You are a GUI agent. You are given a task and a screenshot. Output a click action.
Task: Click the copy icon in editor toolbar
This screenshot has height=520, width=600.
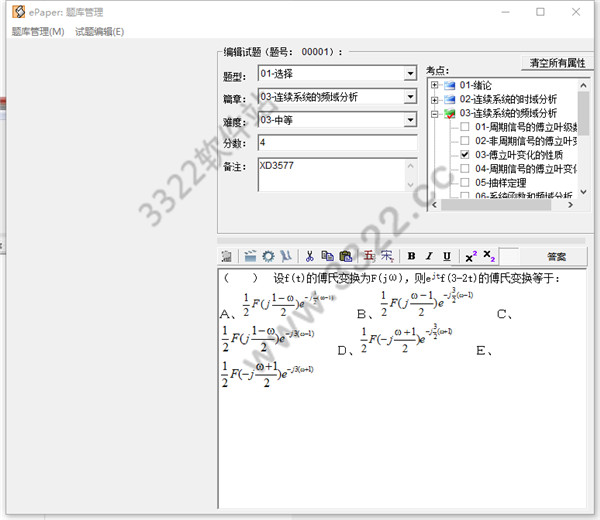point(328,256)
